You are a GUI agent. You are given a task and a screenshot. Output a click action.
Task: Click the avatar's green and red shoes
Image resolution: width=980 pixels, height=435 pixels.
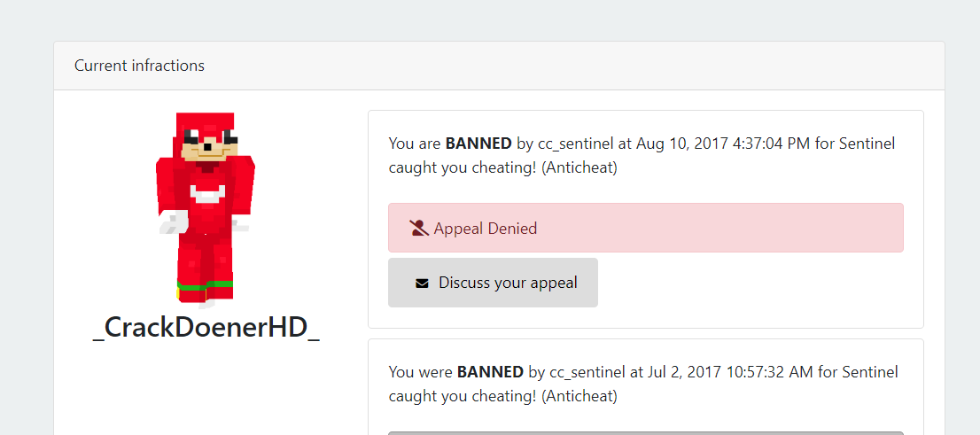coord(205,292)
